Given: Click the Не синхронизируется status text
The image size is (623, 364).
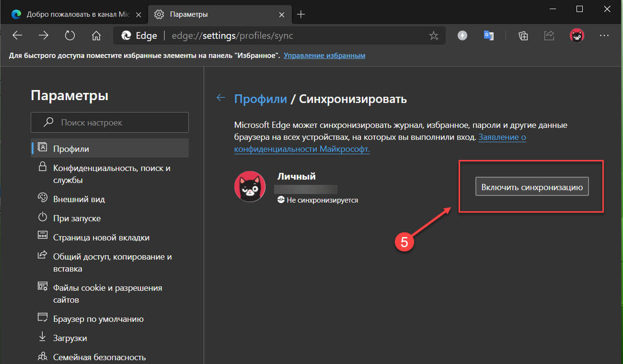Looking at the screenshot, I should [323, 200].
